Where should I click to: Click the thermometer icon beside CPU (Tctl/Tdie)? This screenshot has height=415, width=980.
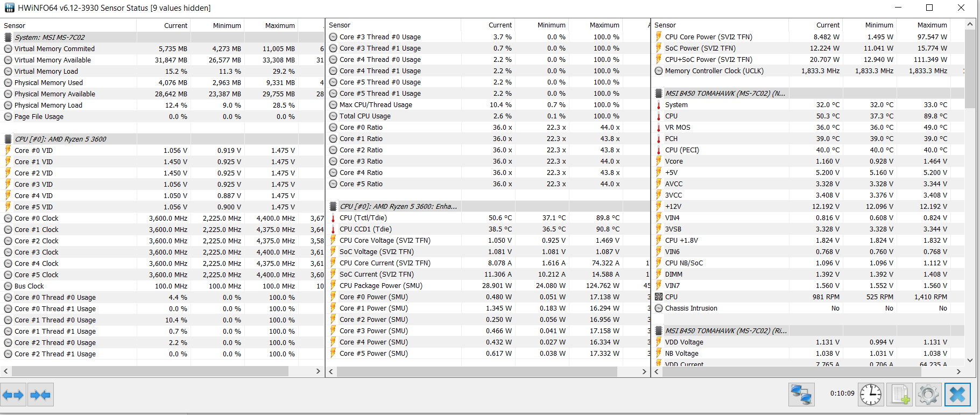[x=333, y=218]
